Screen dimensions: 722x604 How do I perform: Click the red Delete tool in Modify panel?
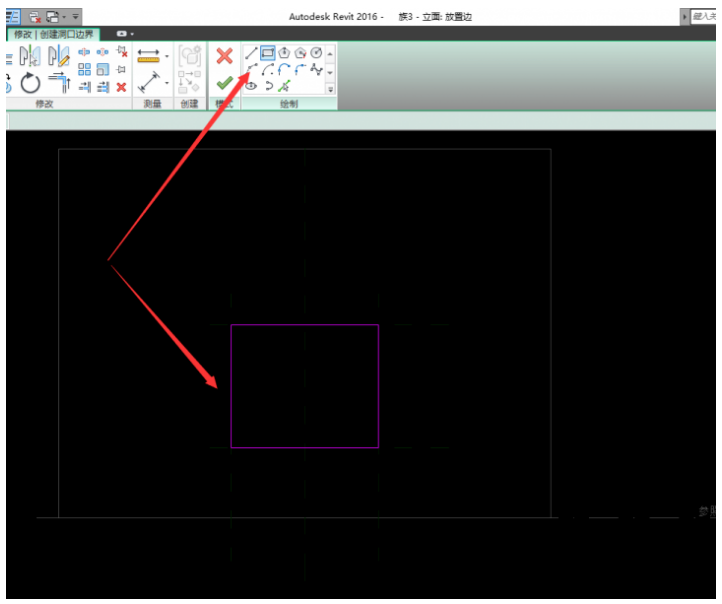pos(121,87)
